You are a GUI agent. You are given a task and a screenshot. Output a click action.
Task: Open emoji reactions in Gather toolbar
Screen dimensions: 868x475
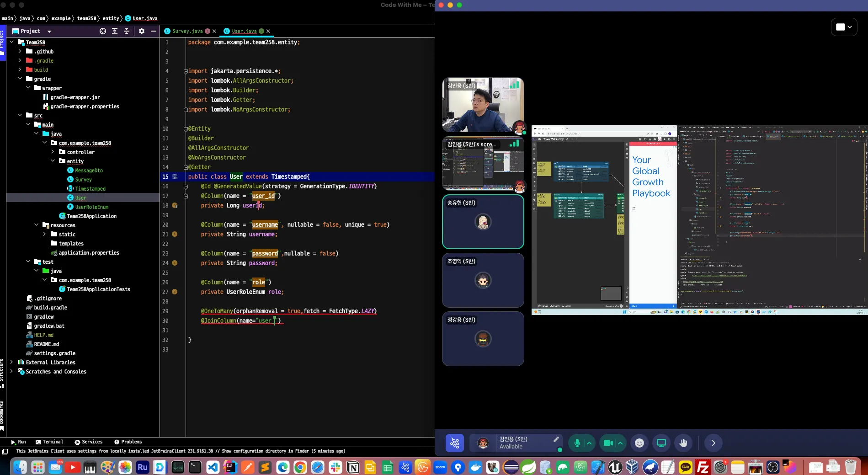click(x=639, y=443)
